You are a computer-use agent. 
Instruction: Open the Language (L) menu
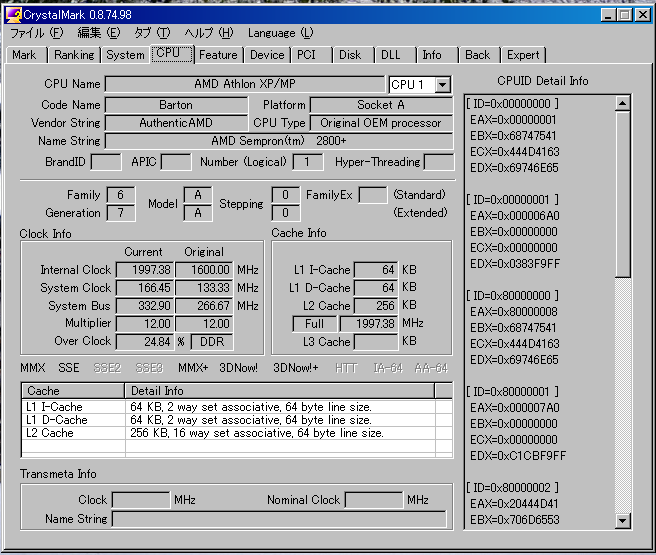tap(280, 33)
